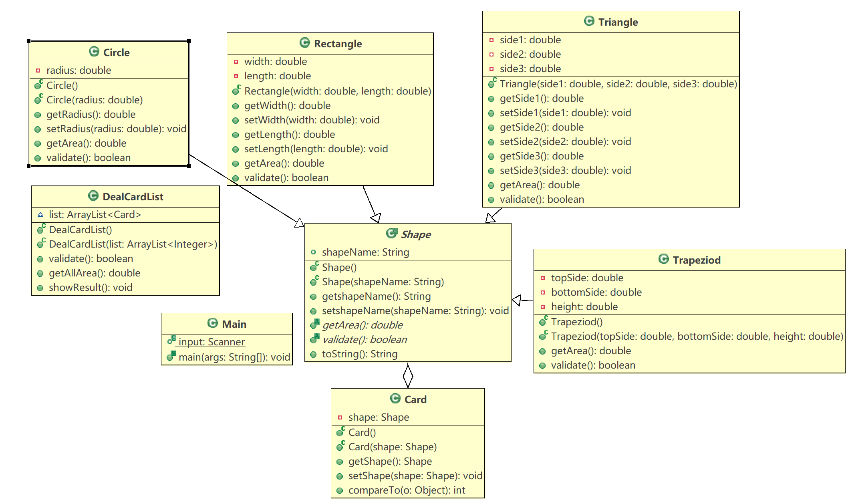This screenshot has width=846, height=504.
Task: Select the Trapeziod class title text
Action: (696, 260)
